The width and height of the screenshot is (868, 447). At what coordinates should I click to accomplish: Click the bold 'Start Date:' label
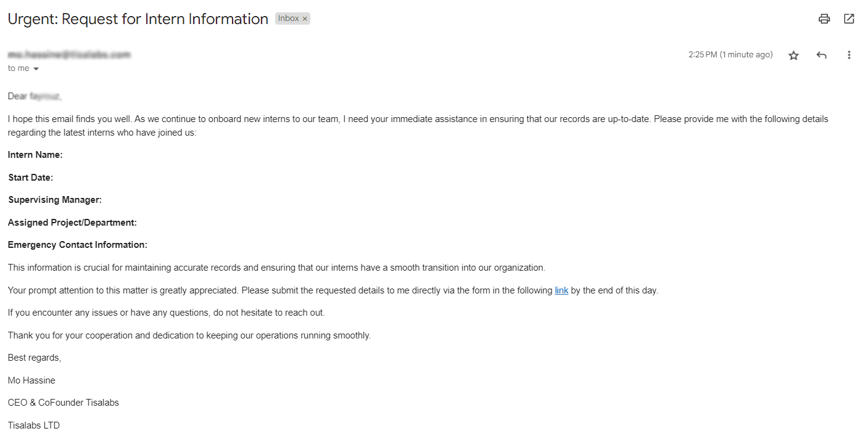tap(31, 178)
